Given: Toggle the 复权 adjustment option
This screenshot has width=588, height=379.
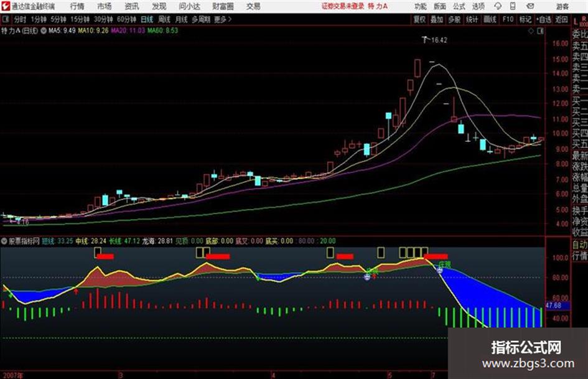Looking at the screenshot, I should pyautogui.click(x=419, y=19).
